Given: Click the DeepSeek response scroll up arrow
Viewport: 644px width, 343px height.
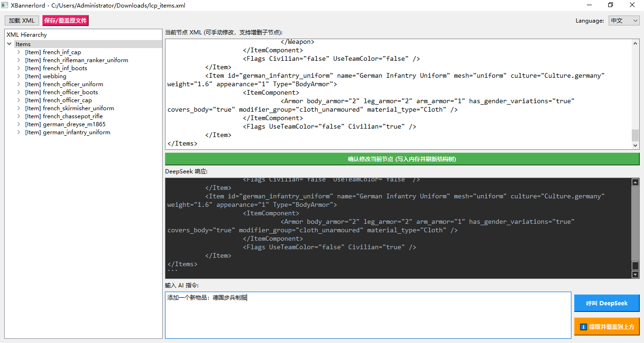Looking at the screenshot, I should point(635,182).
